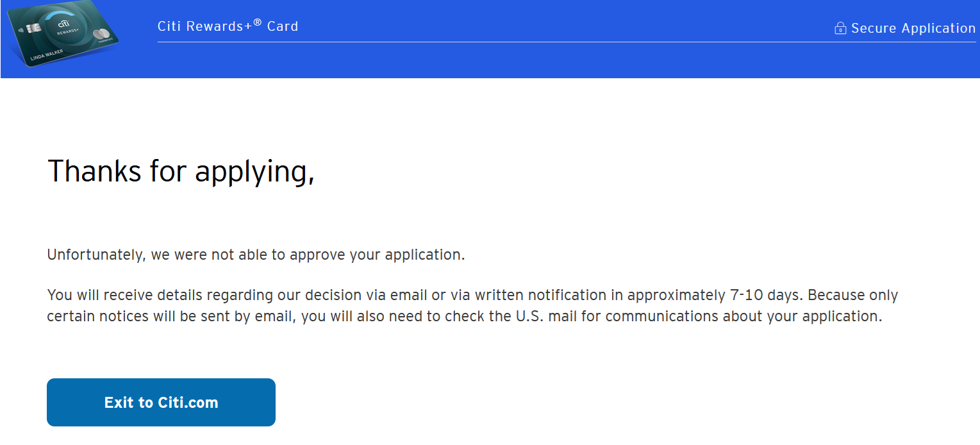Click the padlock icon beside Secure Application
Image resolution: width=980 pixels, height=445 pixels.
point(840,28)
